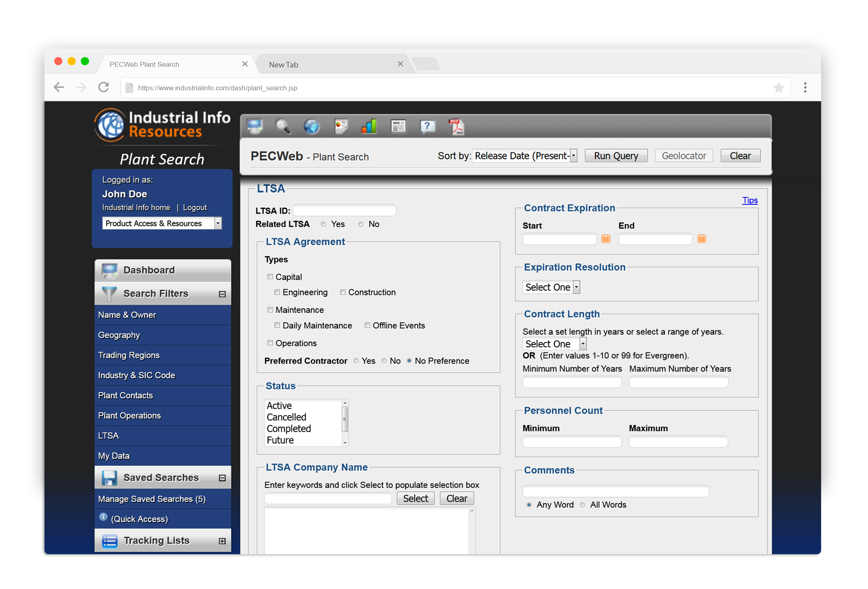Select No for Preferred Contractor

pyautogui.click(x=384, y=361)
